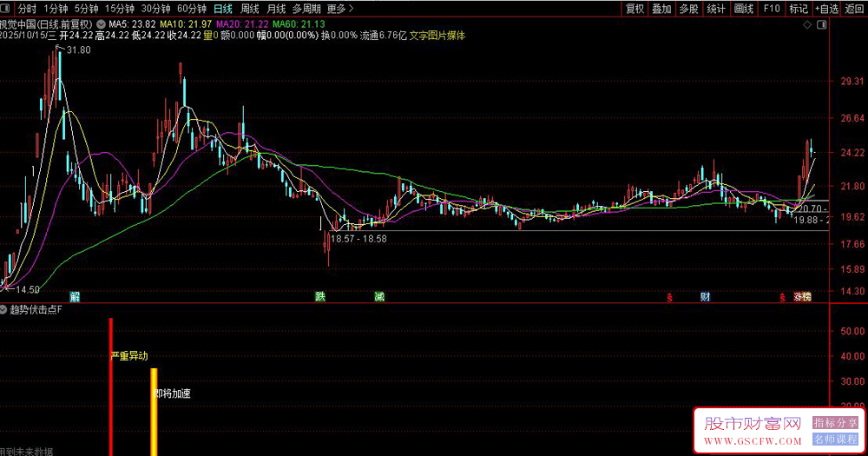This screenshot has width=868, height=456.
Task: Click the 跌 event marker
Action: click(320, 296)
